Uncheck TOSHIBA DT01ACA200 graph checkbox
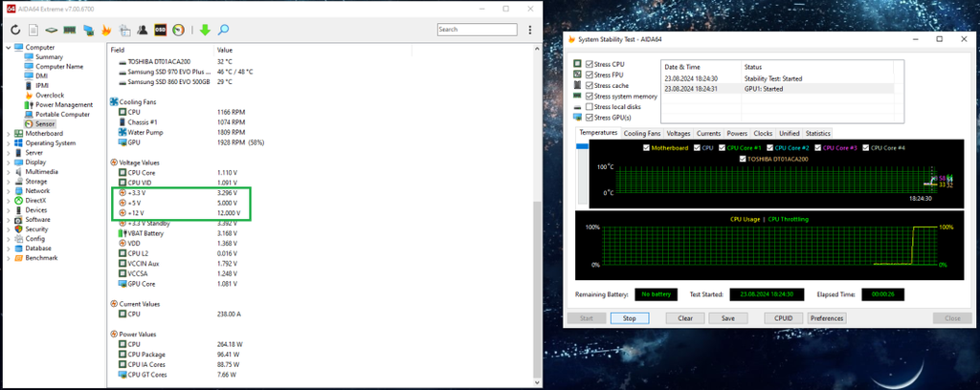The width and height of the screenshot is (980, 390). tap(743, 159)
